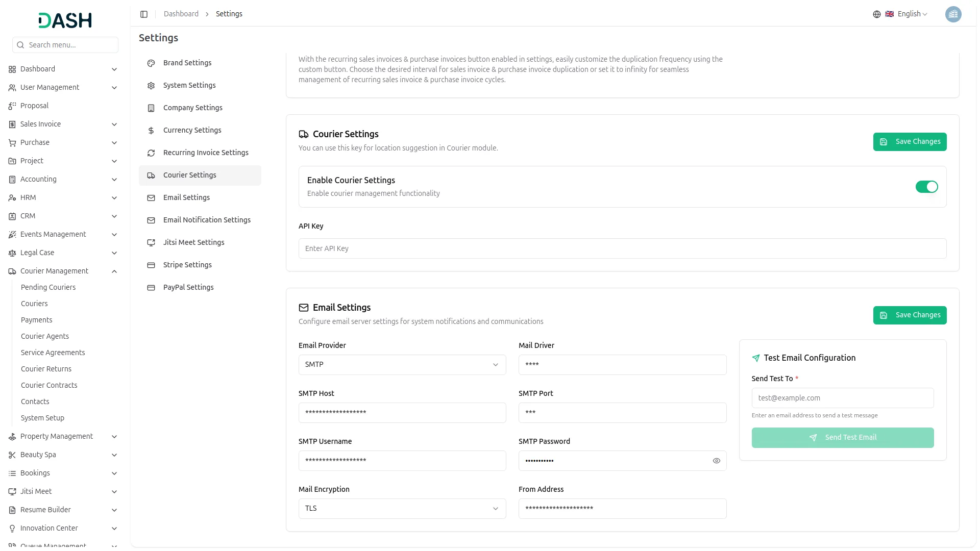
Task: Click the Jitsi Meet Settings screen icon
Action: click(x=151, y=243)
